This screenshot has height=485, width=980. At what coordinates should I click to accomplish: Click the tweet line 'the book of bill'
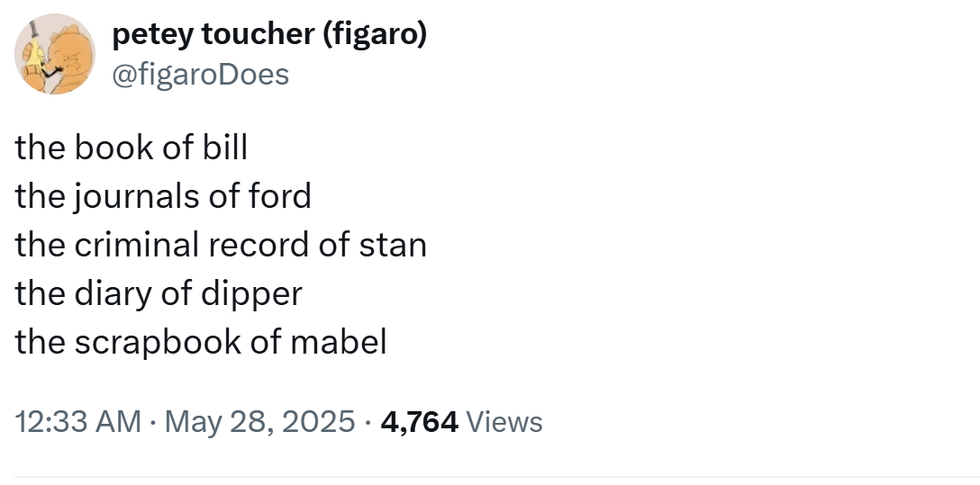[x=131, y=148]
